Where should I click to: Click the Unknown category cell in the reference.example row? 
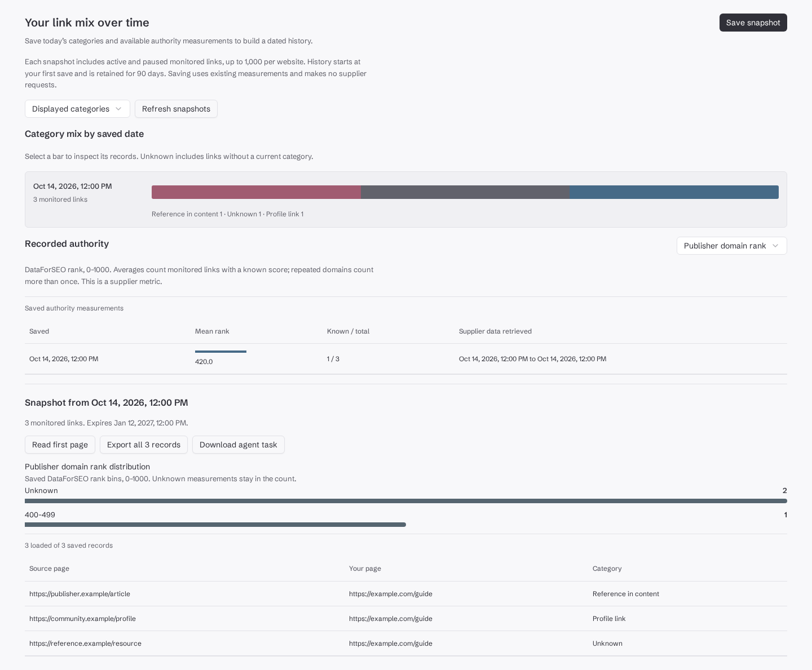[607, 644]
